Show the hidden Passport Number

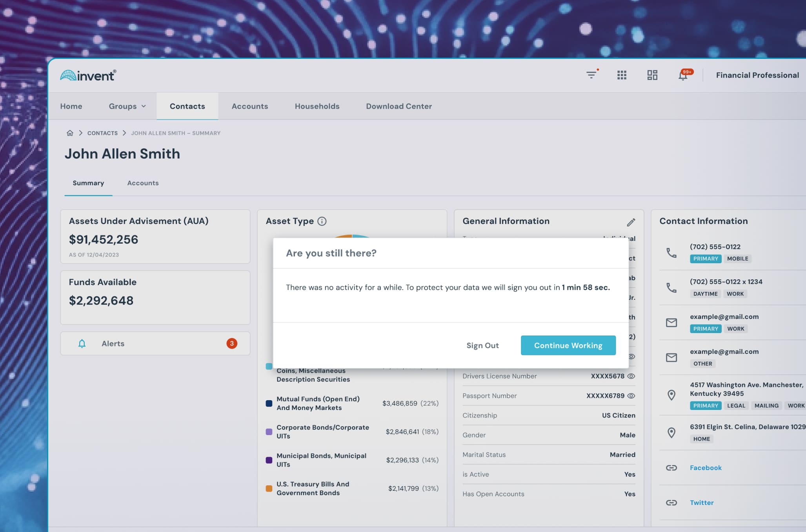click(x=631, y=395)
